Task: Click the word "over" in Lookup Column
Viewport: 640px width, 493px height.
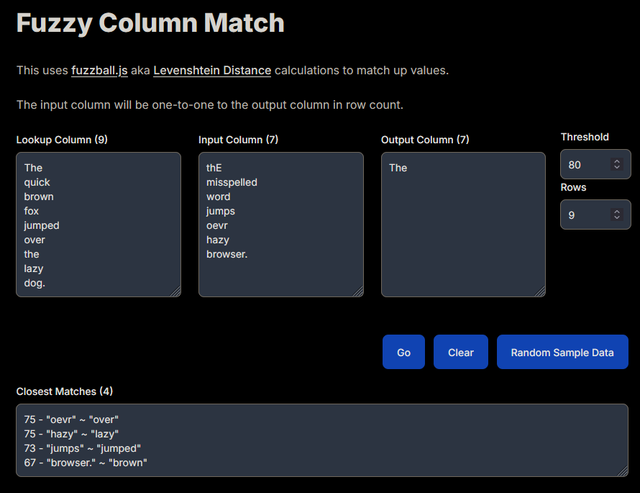Action: pyautogui.click(x=35, y=240)
